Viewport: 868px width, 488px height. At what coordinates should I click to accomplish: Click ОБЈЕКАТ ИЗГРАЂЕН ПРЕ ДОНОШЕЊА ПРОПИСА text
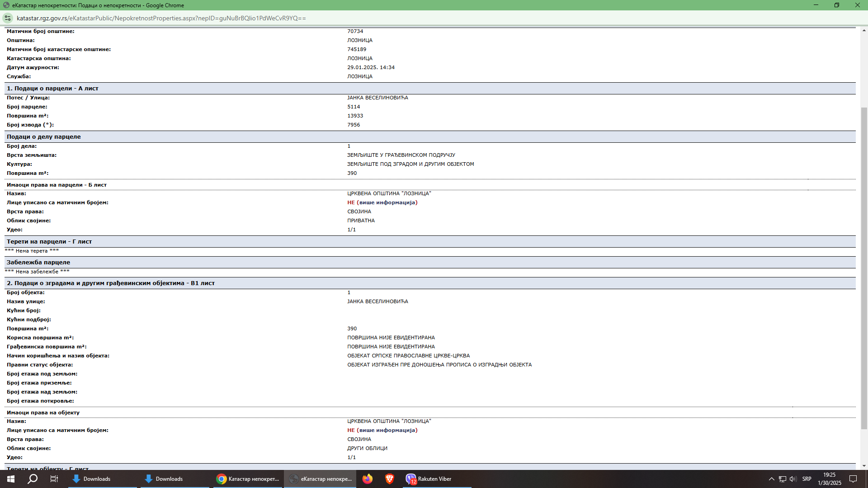(x=439, y=365)
